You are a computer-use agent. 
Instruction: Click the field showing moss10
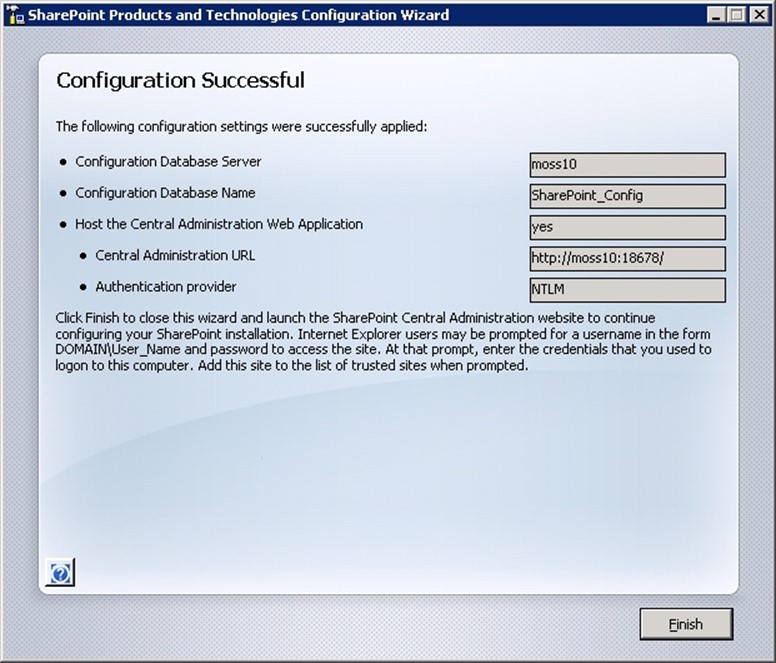click(x=627, y=165)
